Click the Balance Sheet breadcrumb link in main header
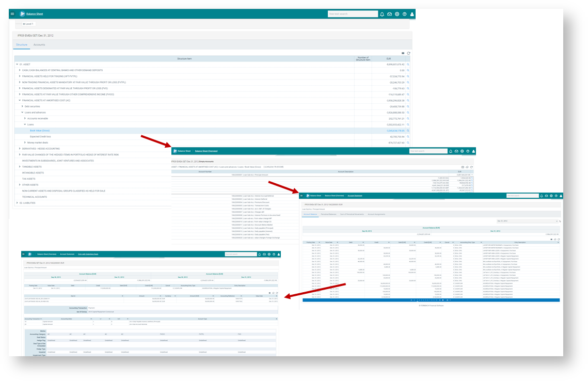The image size is (588, 381). [x=35, y=14]
